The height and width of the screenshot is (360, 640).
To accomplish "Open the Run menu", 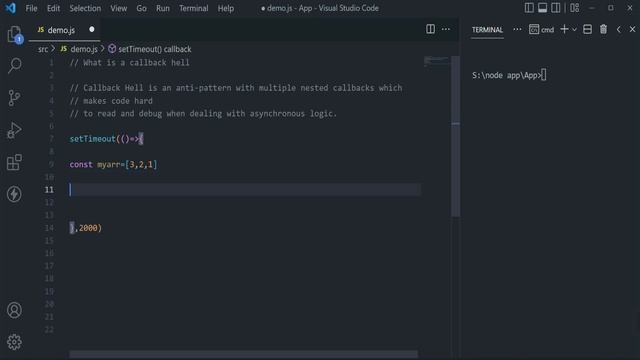I will click(162, 8).
